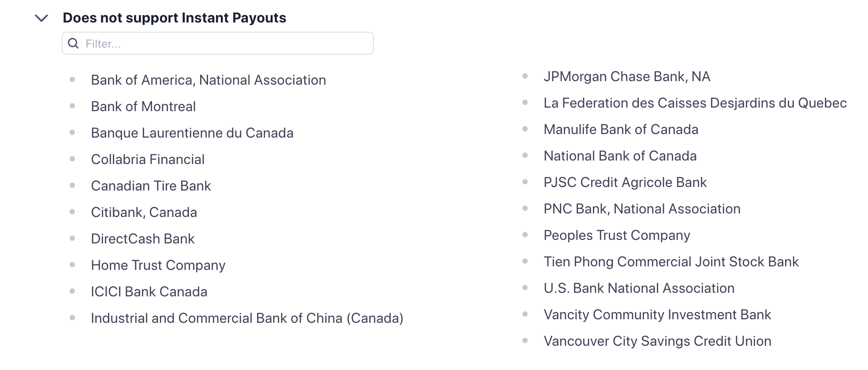The width and height of the screenshot is (868, 370).
Task: Select the Bank of Montreal entry
Action: tap(143, 106)
